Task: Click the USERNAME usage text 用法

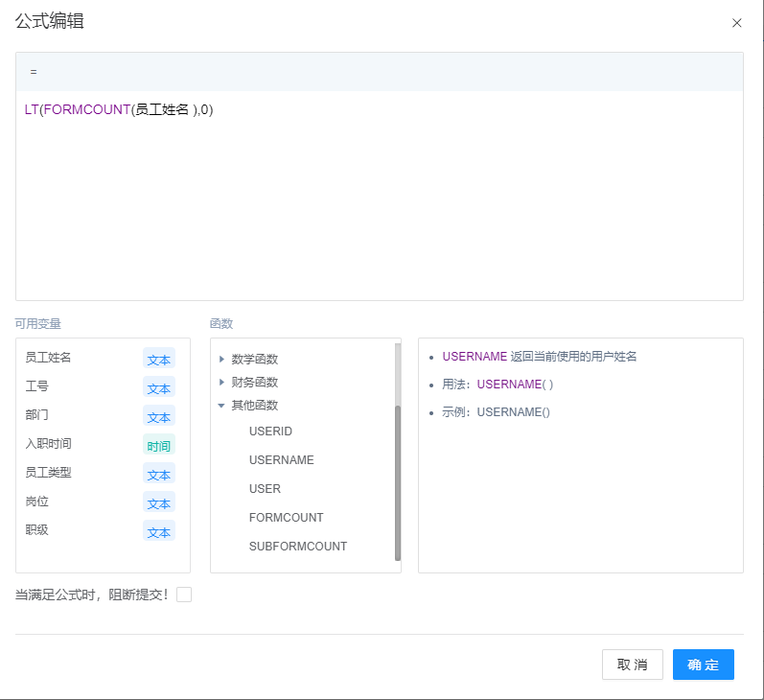Action: pos(498,385)
